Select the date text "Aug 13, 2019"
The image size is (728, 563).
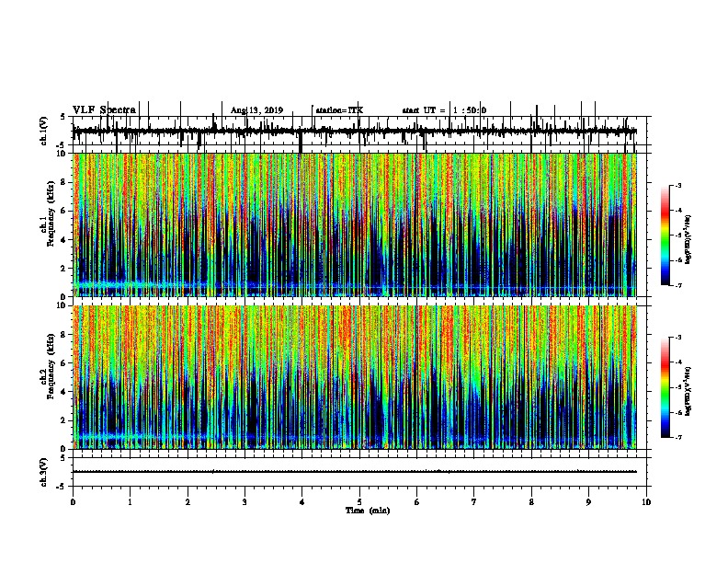pyautogui.click(x=256, y=110)
